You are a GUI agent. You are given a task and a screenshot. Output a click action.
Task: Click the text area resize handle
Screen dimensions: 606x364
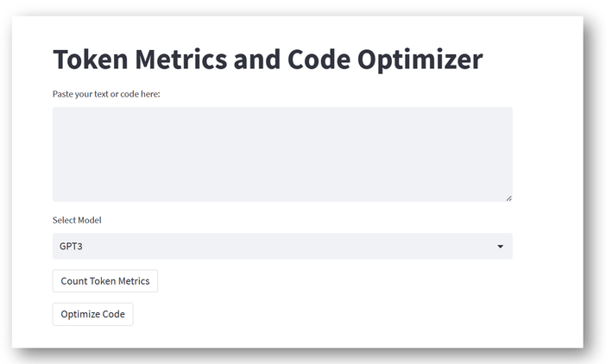click(508, 198)
